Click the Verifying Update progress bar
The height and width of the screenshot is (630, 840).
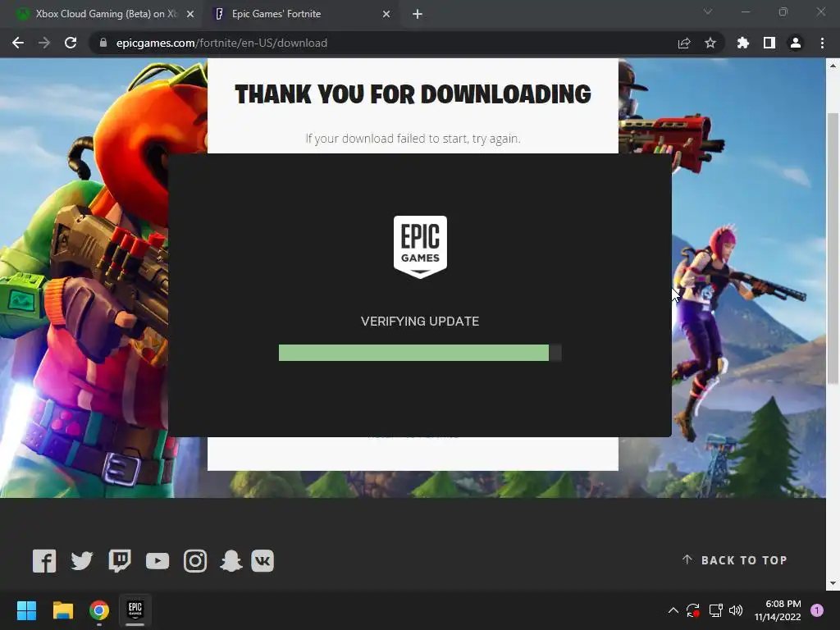(x=420, y=353)
